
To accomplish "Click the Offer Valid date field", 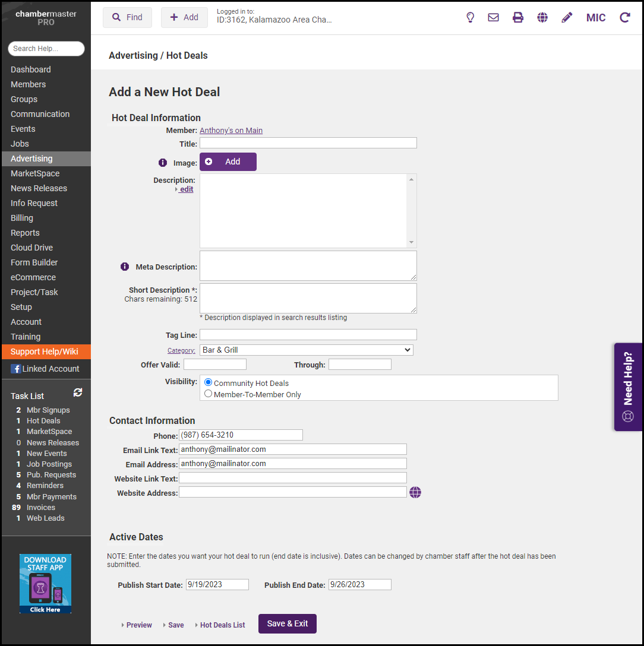I will tap(215, 364).
